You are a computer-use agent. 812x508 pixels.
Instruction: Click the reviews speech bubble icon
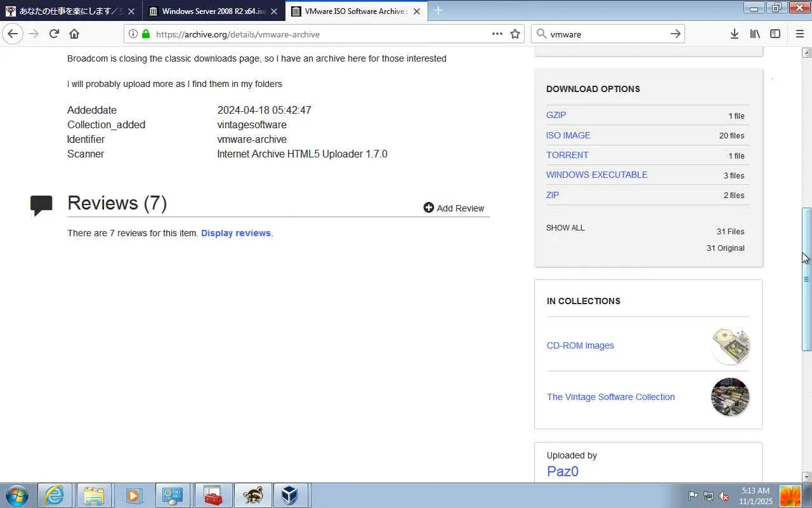[41, 205]
